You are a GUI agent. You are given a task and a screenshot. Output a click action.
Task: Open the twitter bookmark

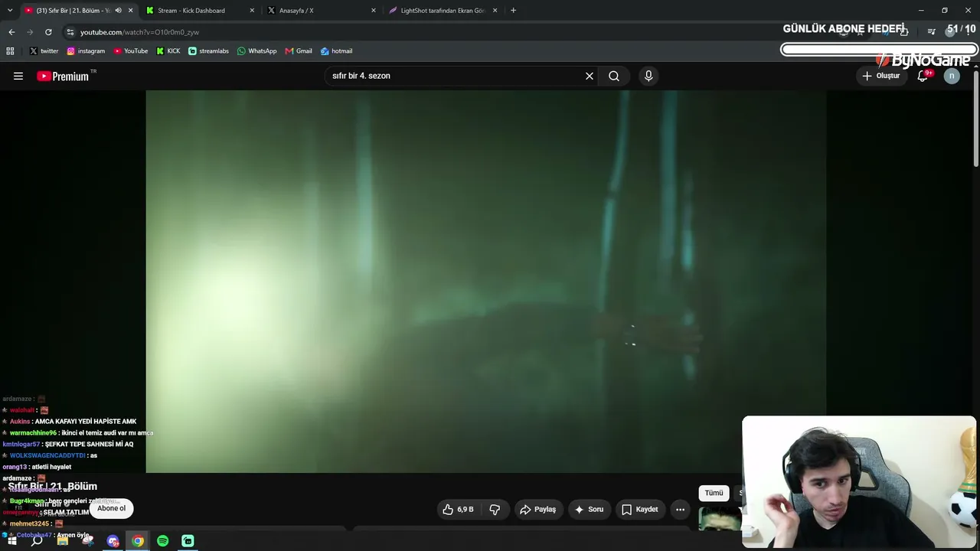tap(44, 51)
